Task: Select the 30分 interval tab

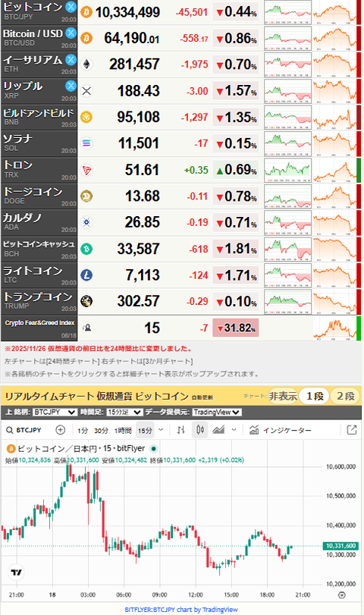Action: pyautogui.click(x=101, y=430)
